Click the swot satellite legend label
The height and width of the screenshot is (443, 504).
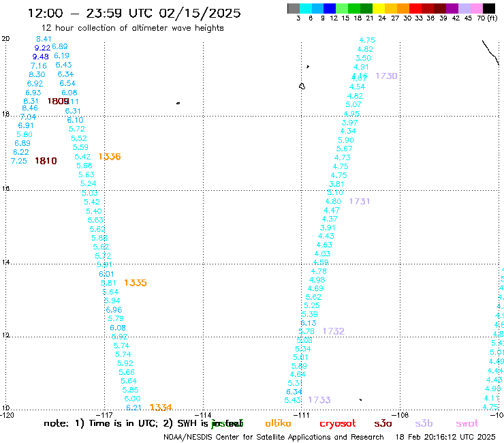pyautogui.click(x=467, y=424)
